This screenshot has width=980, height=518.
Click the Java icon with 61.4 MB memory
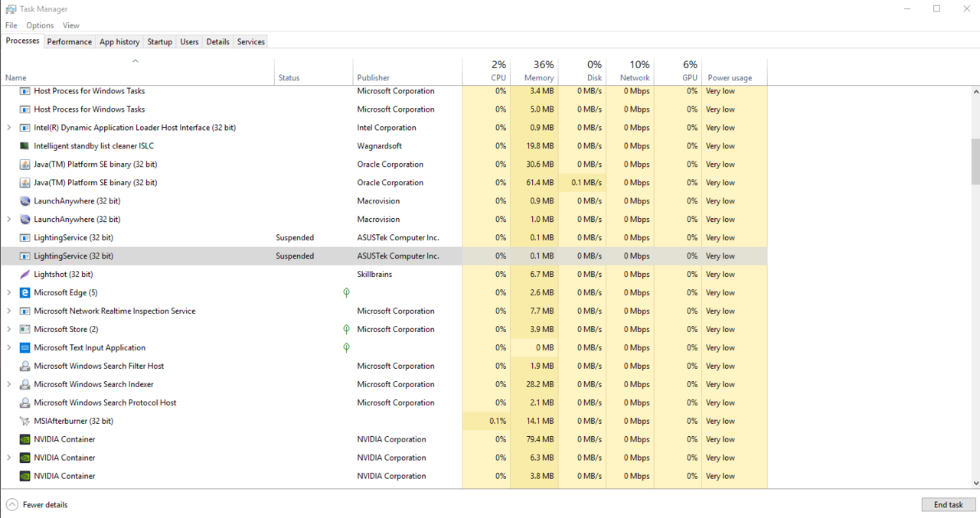[x=24, y=183]
